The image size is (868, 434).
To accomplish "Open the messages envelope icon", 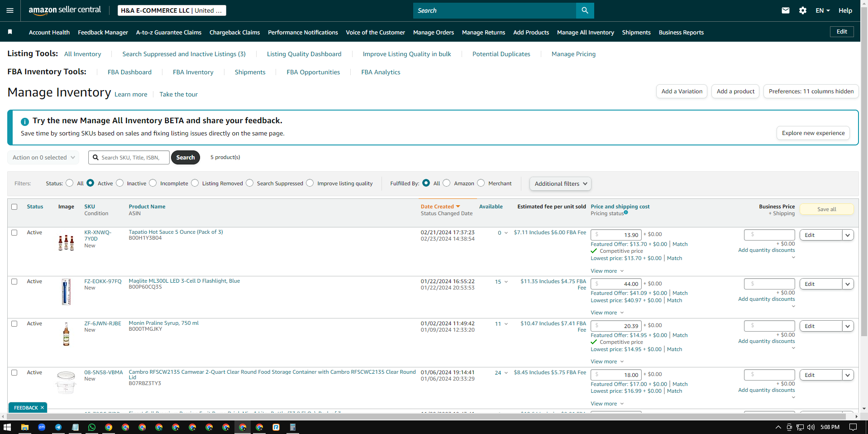I will (786, 10).
